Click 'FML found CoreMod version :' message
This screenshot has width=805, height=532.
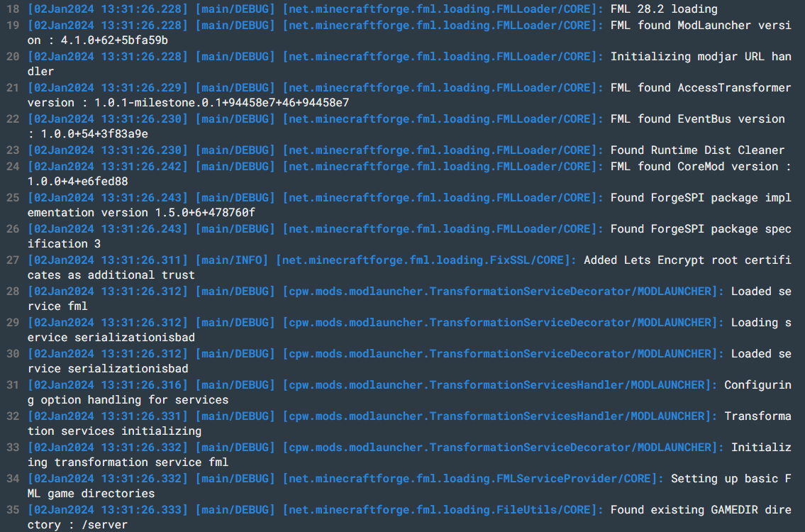click(x=701, y=167)
